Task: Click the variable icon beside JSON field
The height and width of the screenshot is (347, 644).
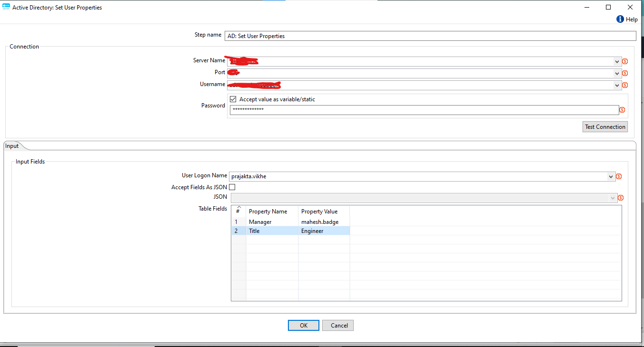Action: 621,198
